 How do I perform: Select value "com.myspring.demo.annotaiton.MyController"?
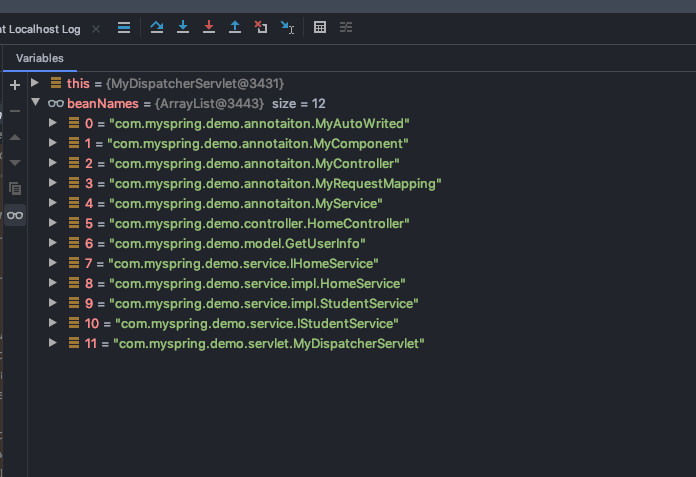[254, 163]
